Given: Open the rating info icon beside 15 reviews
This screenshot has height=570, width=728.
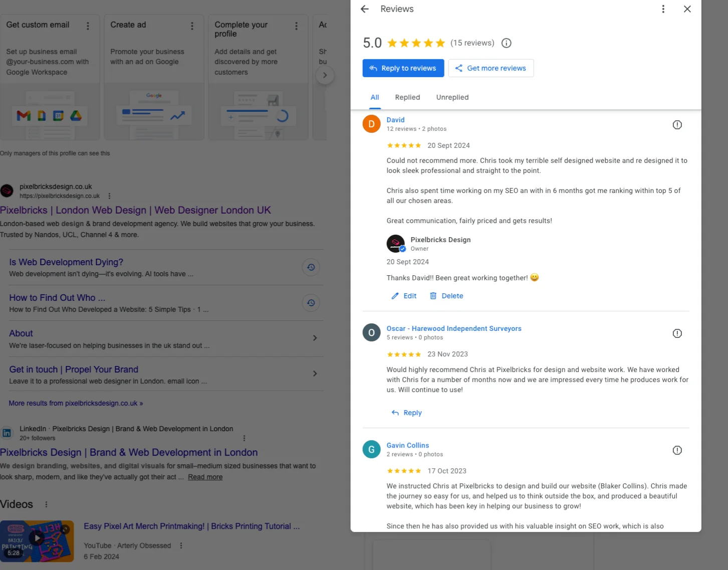Looking at the screenshot, I should [x=507, y=43].
